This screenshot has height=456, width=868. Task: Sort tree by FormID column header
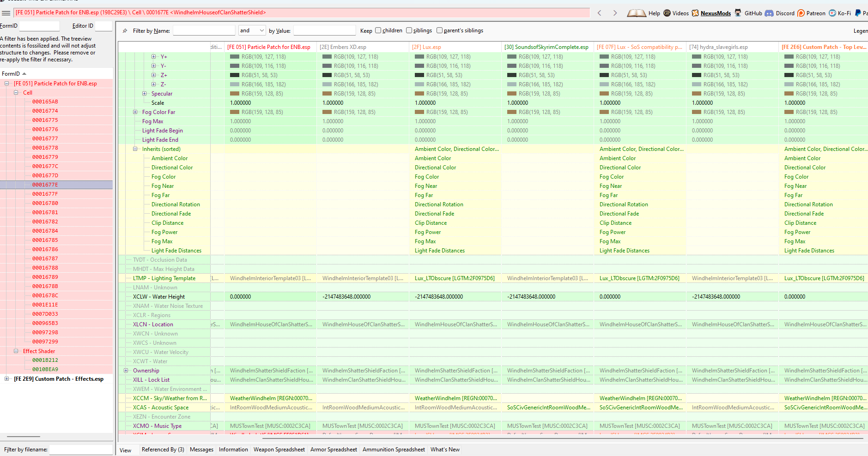[x=56, y=74]
